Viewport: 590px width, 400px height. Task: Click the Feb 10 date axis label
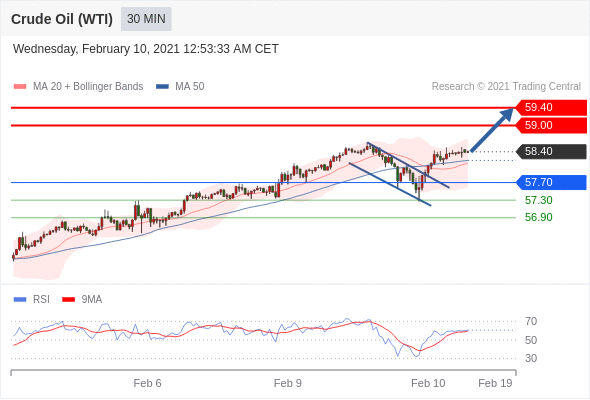(x=428, y=383)
